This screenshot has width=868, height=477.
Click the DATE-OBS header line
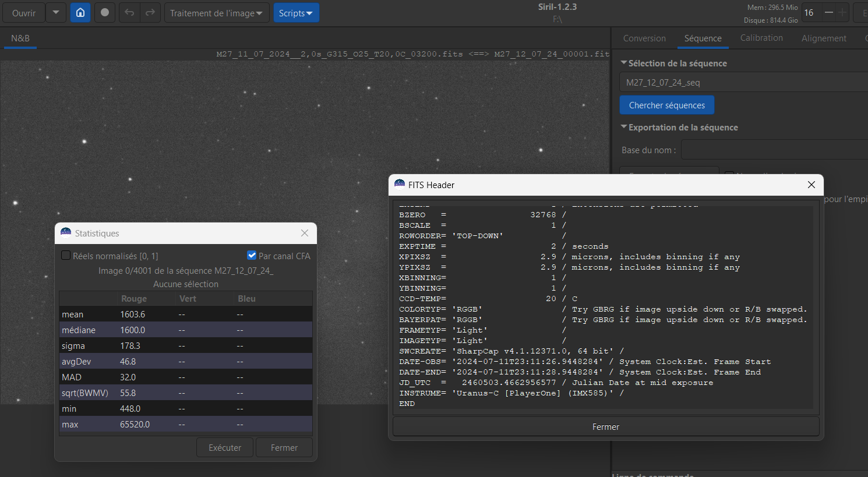coord(585,362)
